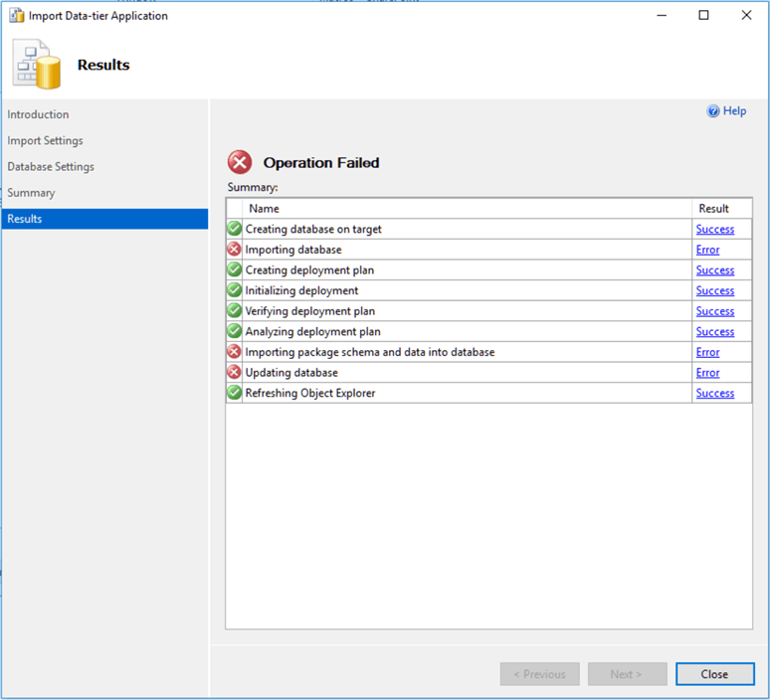Go to the Introduction wizard step
Screen dimensions: 770x700
click(x=38, y=114)
